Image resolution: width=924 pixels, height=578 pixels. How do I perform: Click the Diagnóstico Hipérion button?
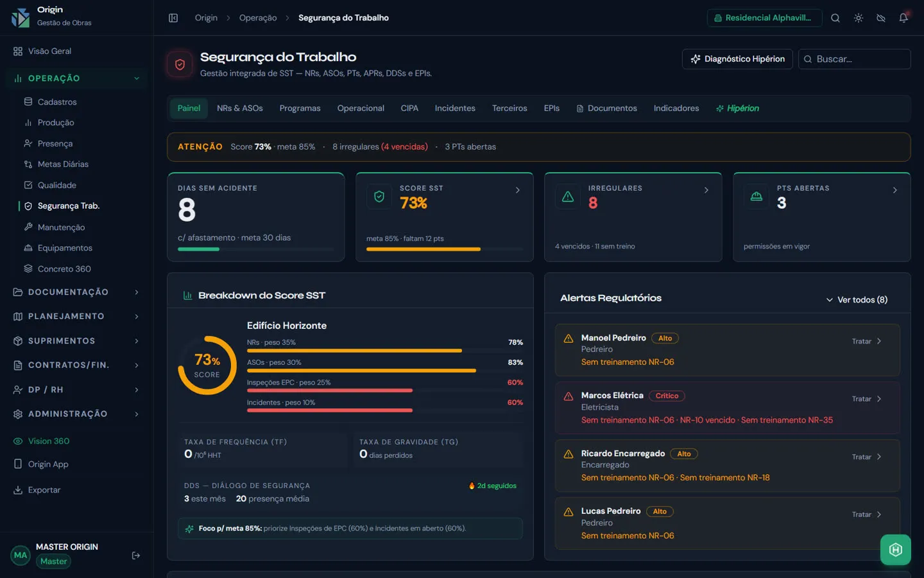[737, 59]
